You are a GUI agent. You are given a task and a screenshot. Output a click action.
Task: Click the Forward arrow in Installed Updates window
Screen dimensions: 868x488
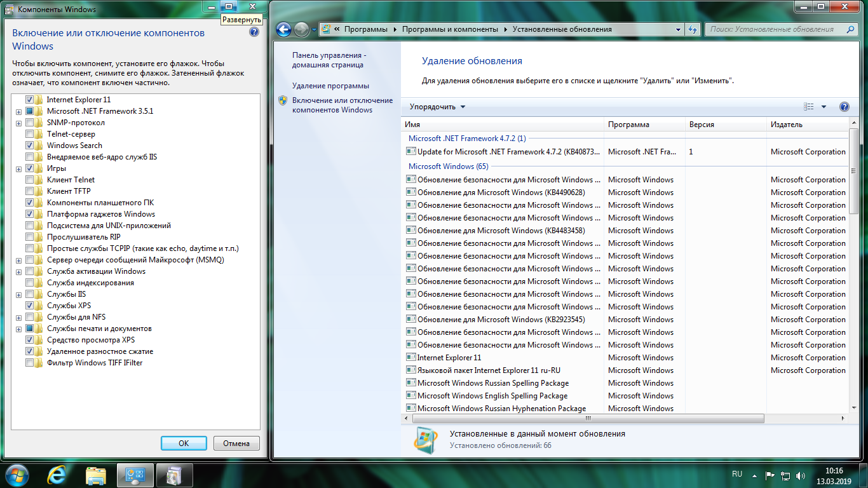click(301, 29)
